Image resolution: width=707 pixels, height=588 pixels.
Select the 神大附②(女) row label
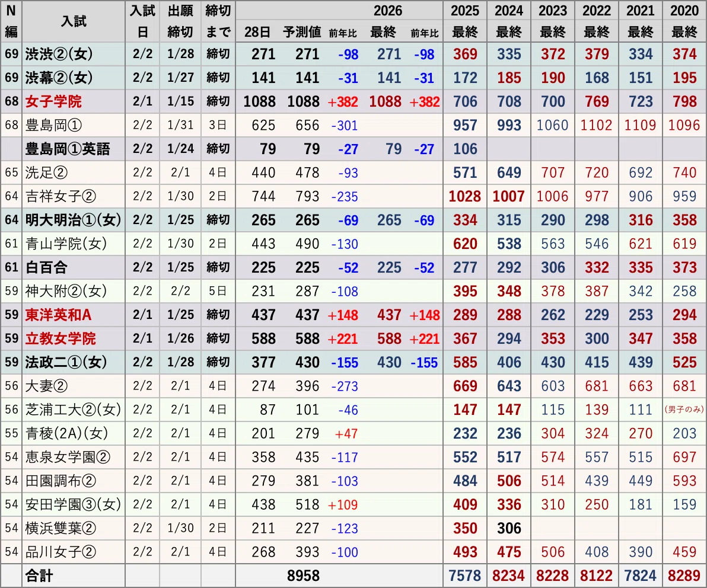point(66,291)
